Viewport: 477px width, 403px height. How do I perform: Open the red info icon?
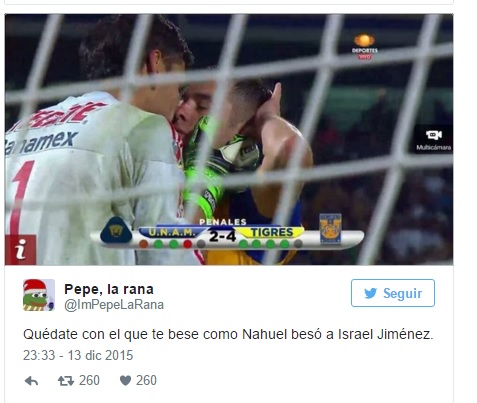click(x=20, y=250)
